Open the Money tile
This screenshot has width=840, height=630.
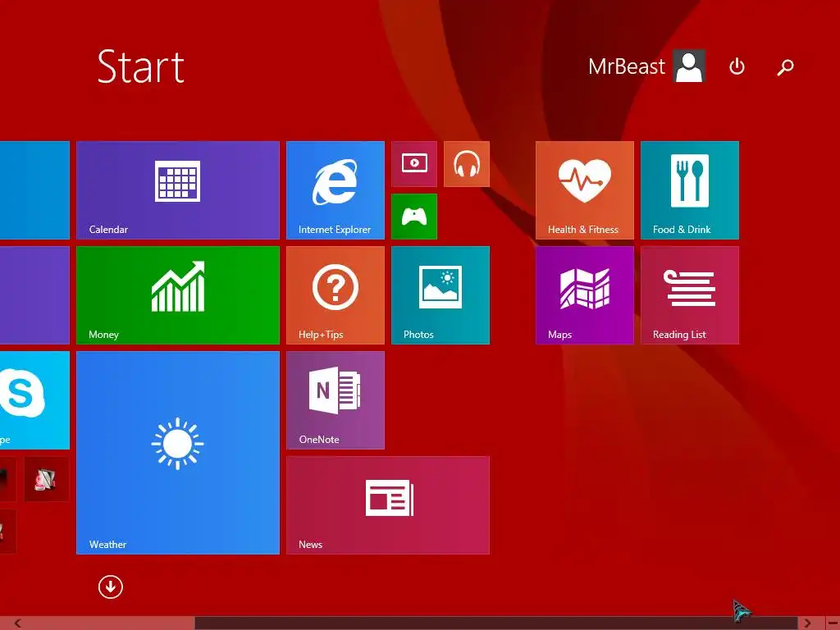pyautogui.click(x=178, y=295)
